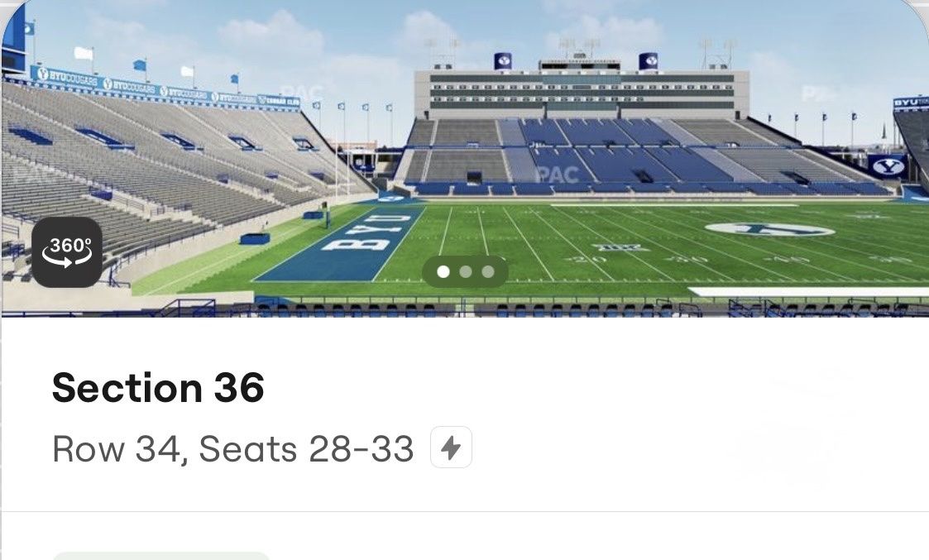Click the left Y emblem atop press box
This screenshot has height=560, width=929.
pos(502,61)
